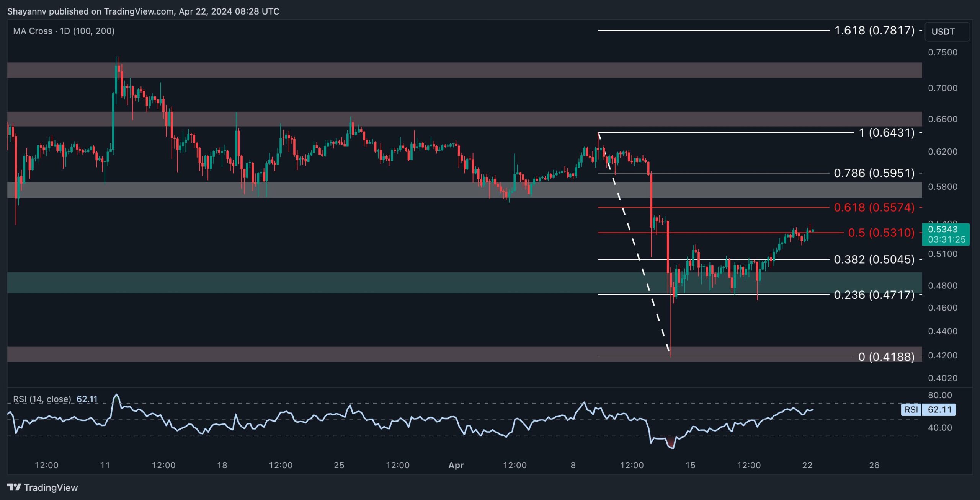Click the 0.236 (0.4717) Fibonacci label
980x500 pixels.
pos(874,295)
